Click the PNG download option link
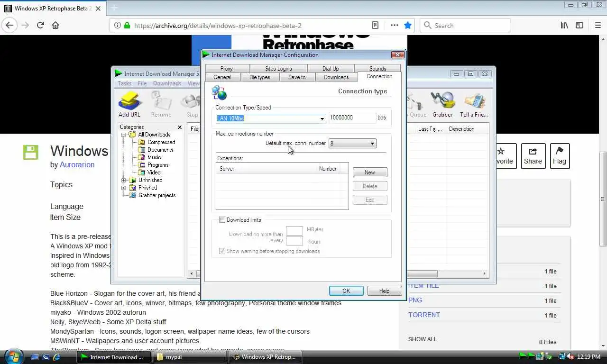607x364 pixels. pyautogui.click(x=415, y=300)
